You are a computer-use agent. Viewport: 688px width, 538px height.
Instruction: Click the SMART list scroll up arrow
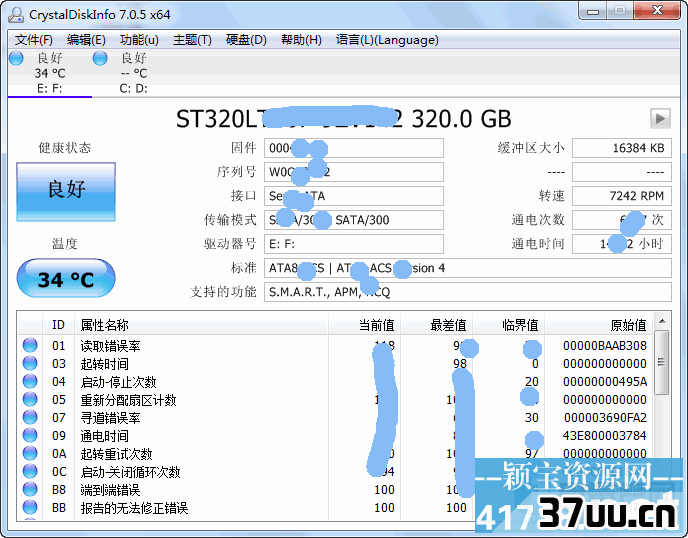pyautogui.click(x=662, y=322)
